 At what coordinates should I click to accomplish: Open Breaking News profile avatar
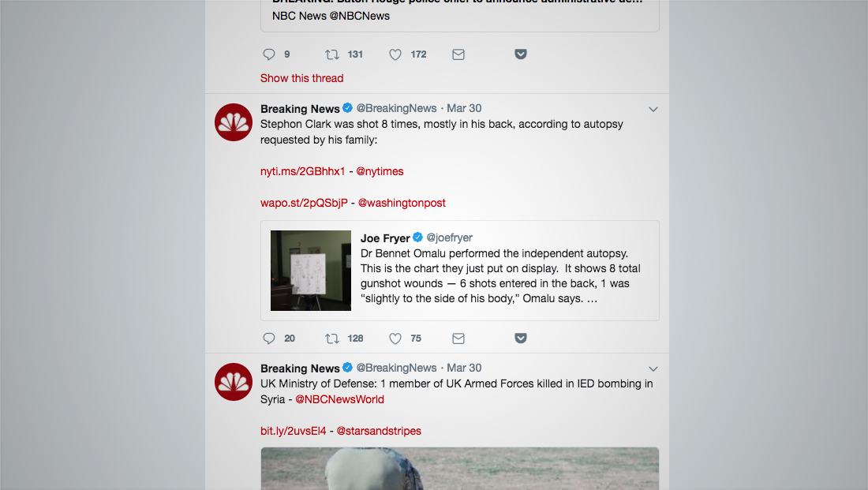click(x=233, y=122)
